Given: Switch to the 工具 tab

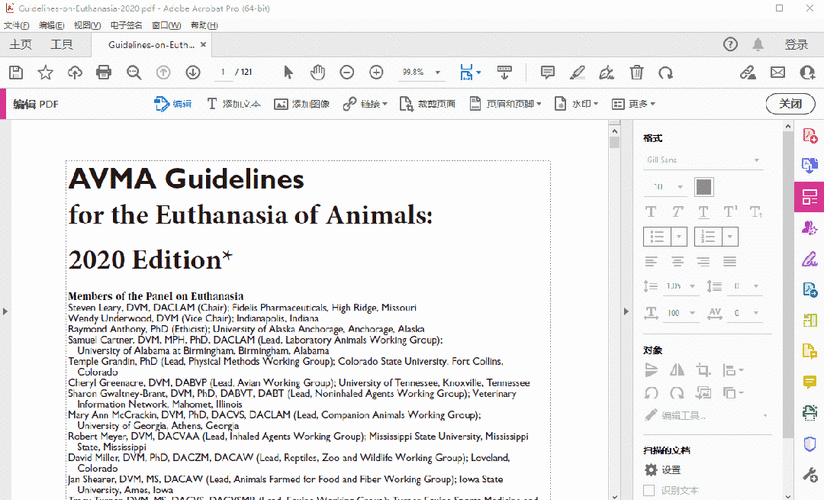Looking at the screenshot, I should [x=61, y=45].
